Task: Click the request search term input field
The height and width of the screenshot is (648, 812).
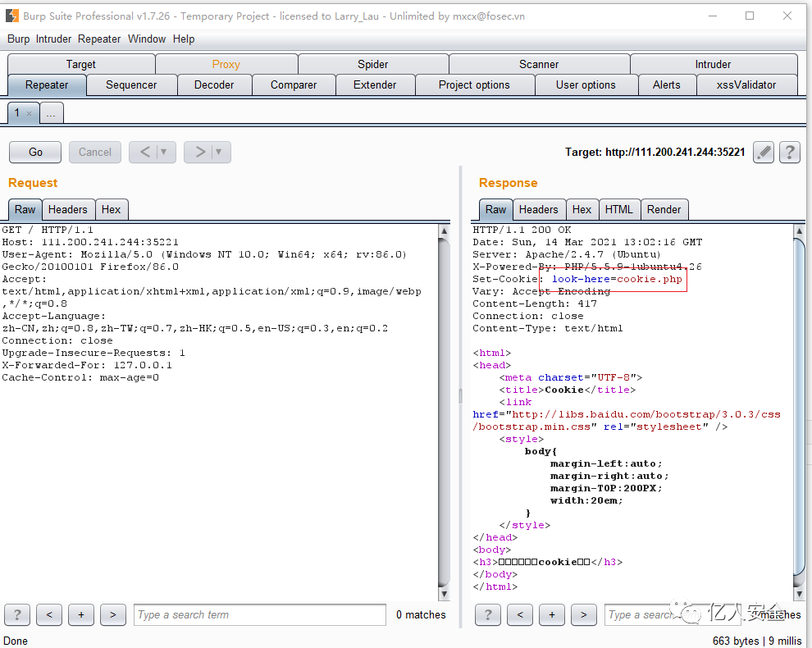Action: pyautogui.click(x=259, y=614)
